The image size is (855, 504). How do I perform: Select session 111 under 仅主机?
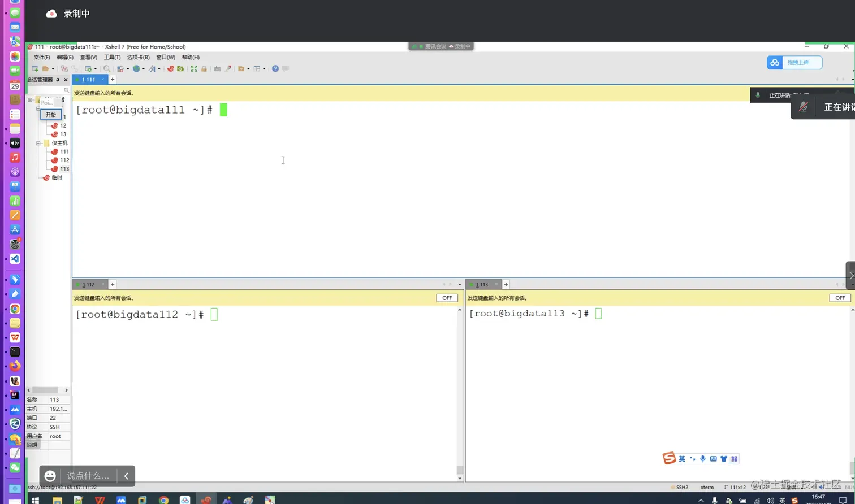coord(60,151)
